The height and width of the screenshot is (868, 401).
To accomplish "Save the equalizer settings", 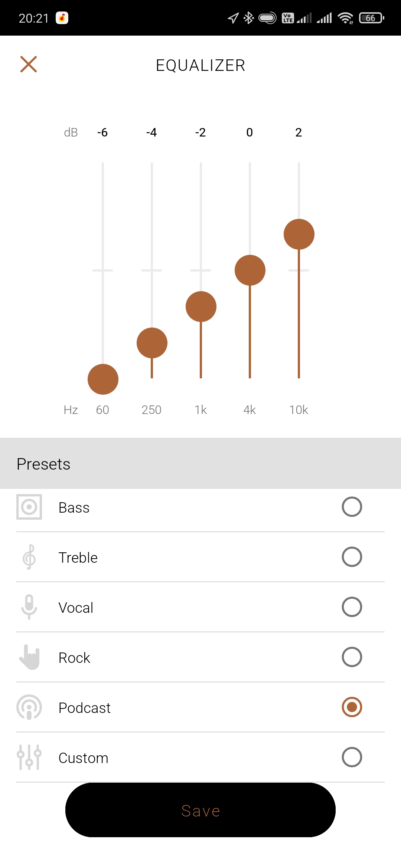I will 200,811.
